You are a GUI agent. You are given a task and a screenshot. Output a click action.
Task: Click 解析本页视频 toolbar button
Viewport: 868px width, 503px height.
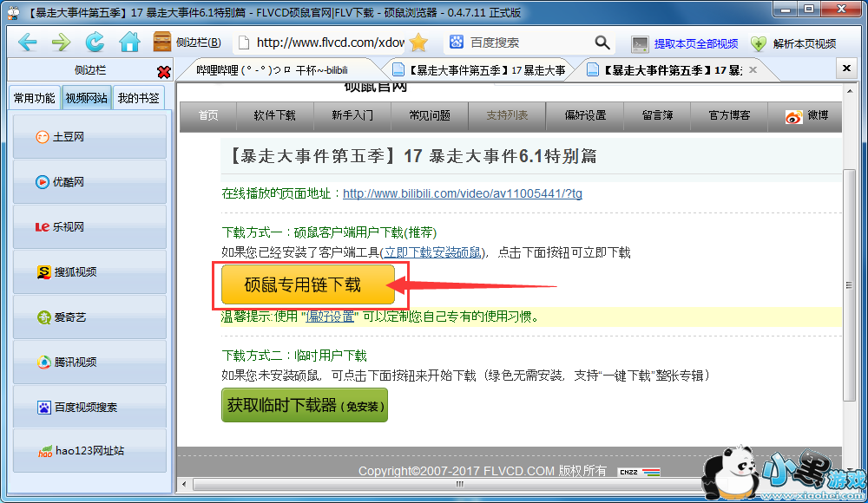click(793, 43)
